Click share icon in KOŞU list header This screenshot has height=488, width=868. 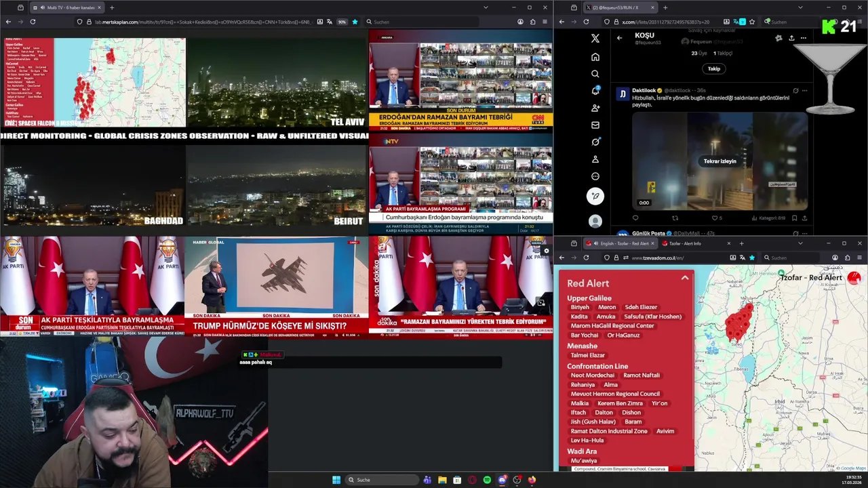(x=791, y=38)
